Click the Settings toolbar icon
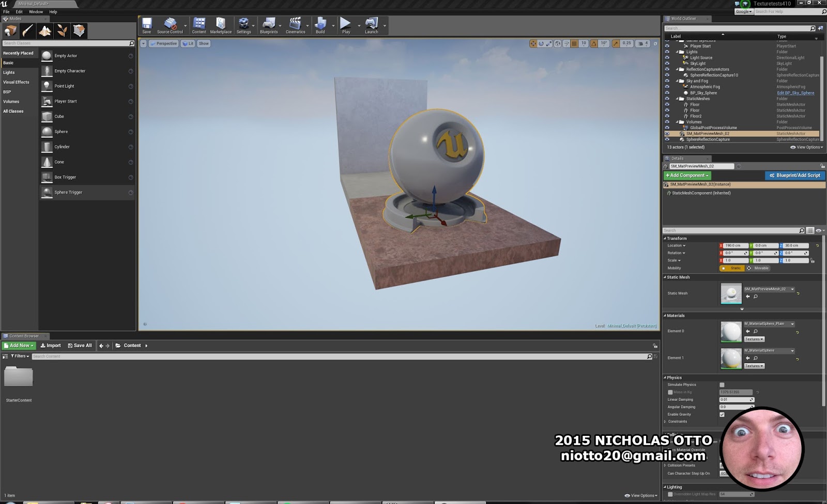The height and width of the screenshot is (504, 827). point(243,25)
